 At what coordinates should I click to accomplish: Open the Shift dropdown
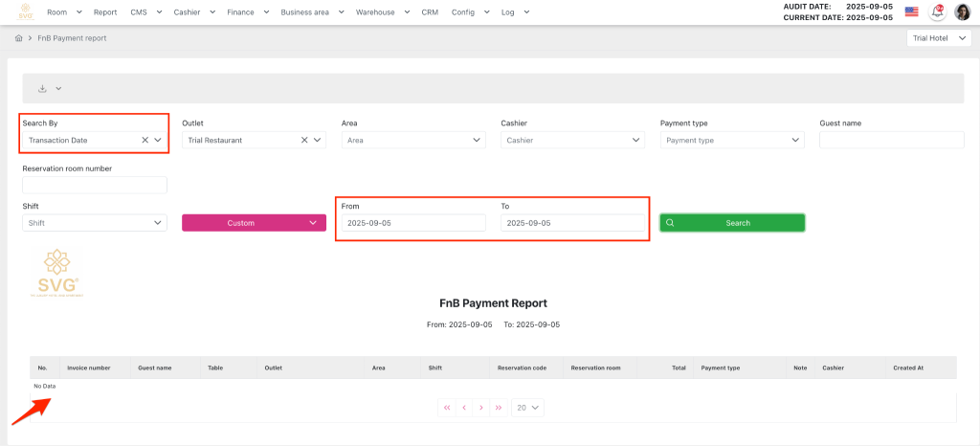click(94, 223)
